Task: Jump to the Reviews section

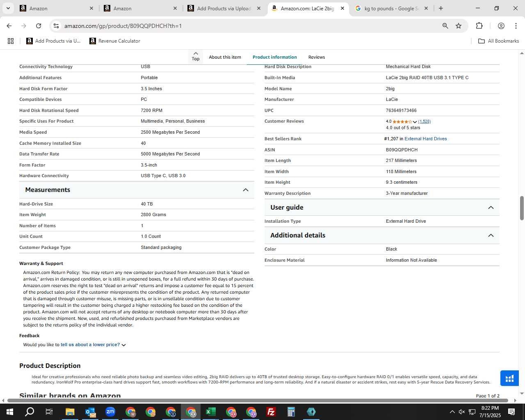Action: click(317, 57)
